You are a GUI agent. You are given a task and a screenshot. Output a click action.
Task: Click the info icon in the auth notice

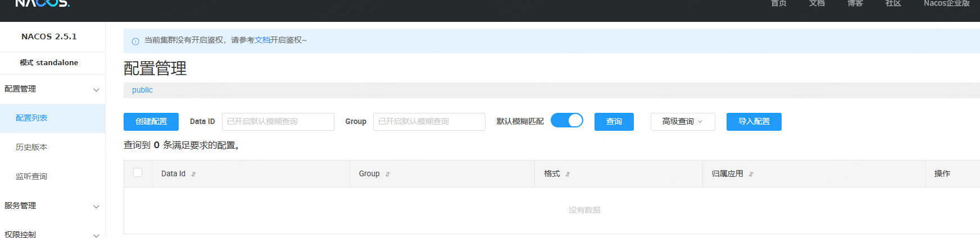coord(135,42)
